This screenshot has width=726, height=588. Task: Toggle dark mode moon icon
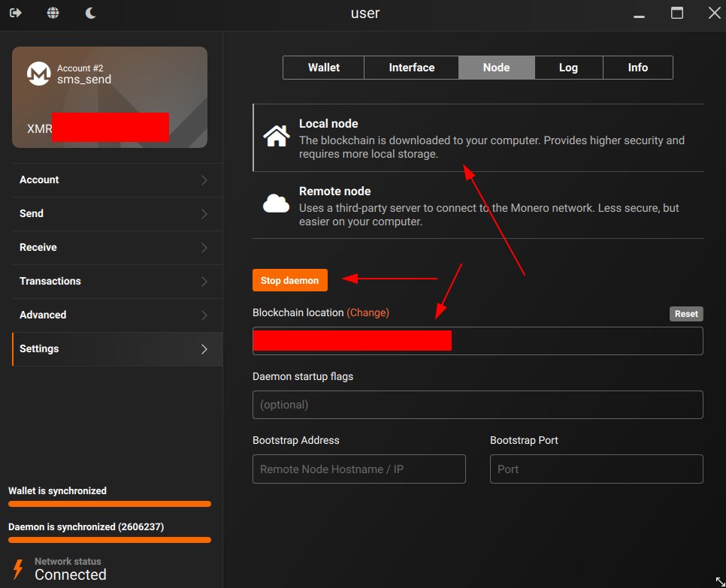pyautogui.click(x=91, y=13)
